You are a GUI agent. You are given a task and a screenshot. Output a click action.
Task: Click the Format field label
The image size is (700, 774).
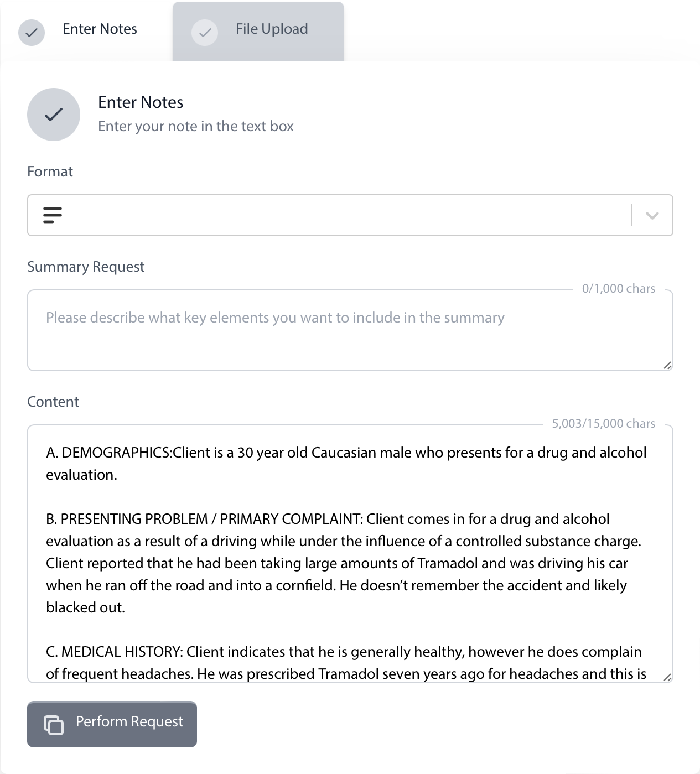pos(50,172)
